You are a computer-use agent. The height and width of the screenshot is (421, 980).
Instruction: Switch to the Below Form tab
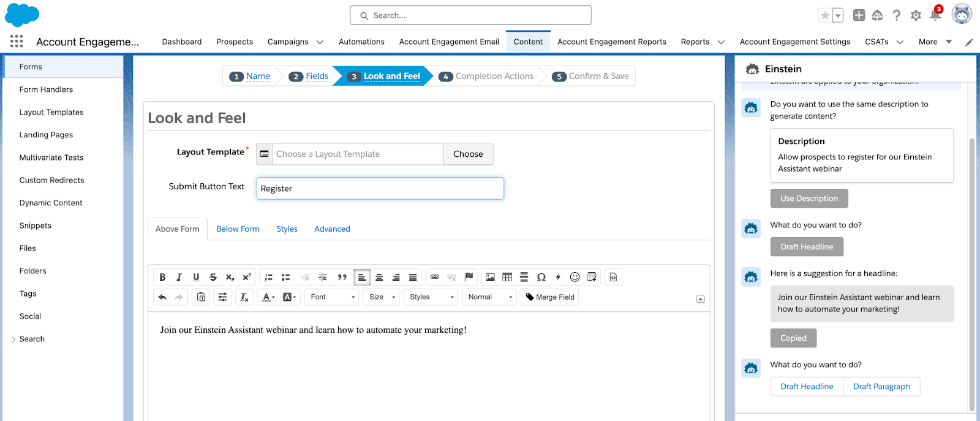pyautogui.click(x=238, y=229)
